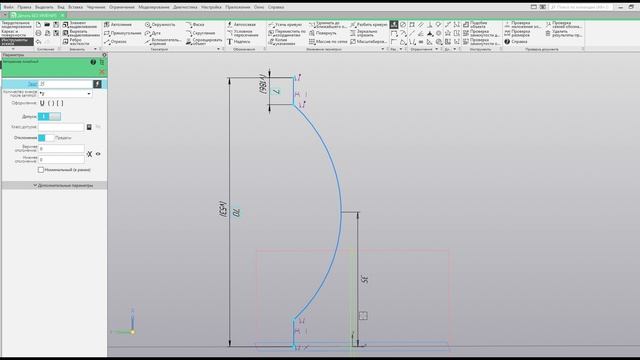Select Копия указанием tool
Image resolution: width=640 pixels, height=360 pixels.
(x=281, y=42)
